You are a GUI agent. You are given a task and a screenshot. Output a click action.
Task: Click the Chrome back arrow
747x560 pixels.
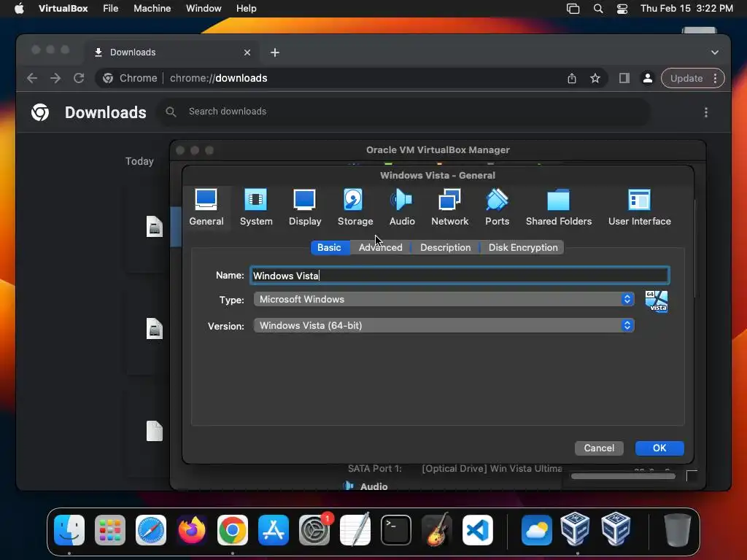32,78
